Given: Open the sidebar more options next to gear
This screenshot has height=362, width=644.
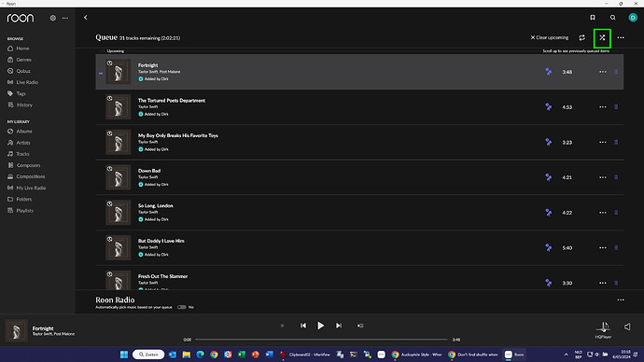Looking at the screenshot, I should click(x=65, y=18).
